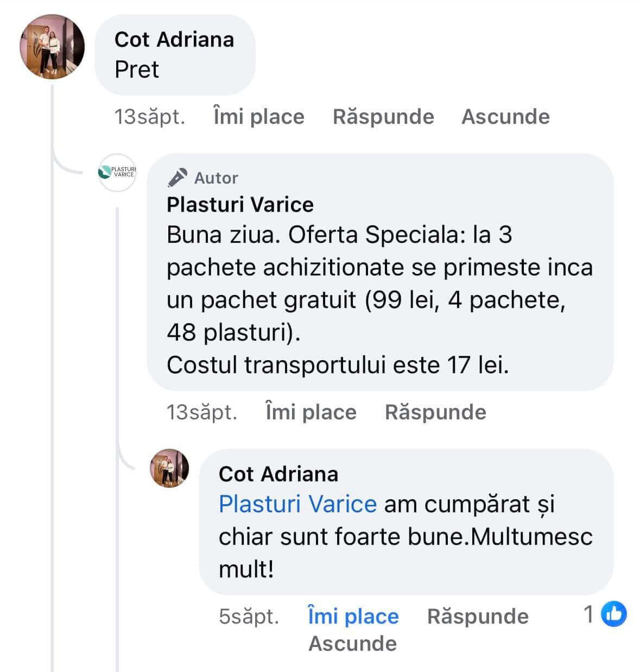This screenshot has height=672, width=640.
Task: Click Cot Adriana's top comment profile picture
Action: pos(52,47)
